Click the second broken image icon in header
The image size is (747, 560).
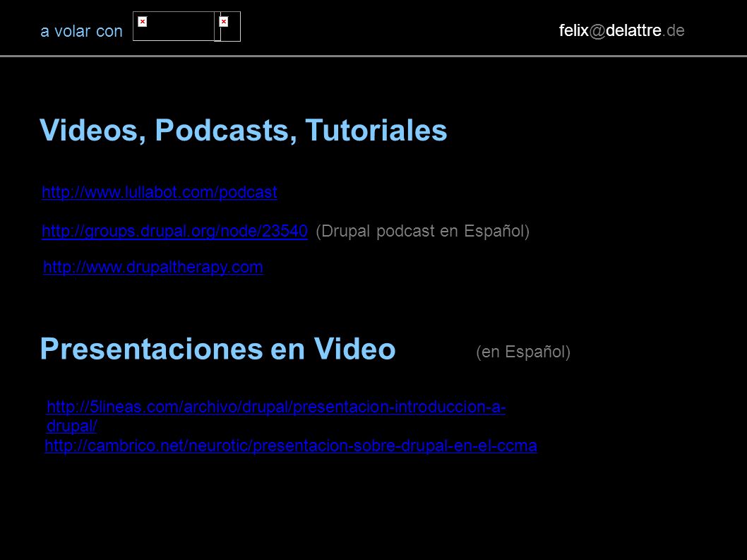[x=223, y=21]
